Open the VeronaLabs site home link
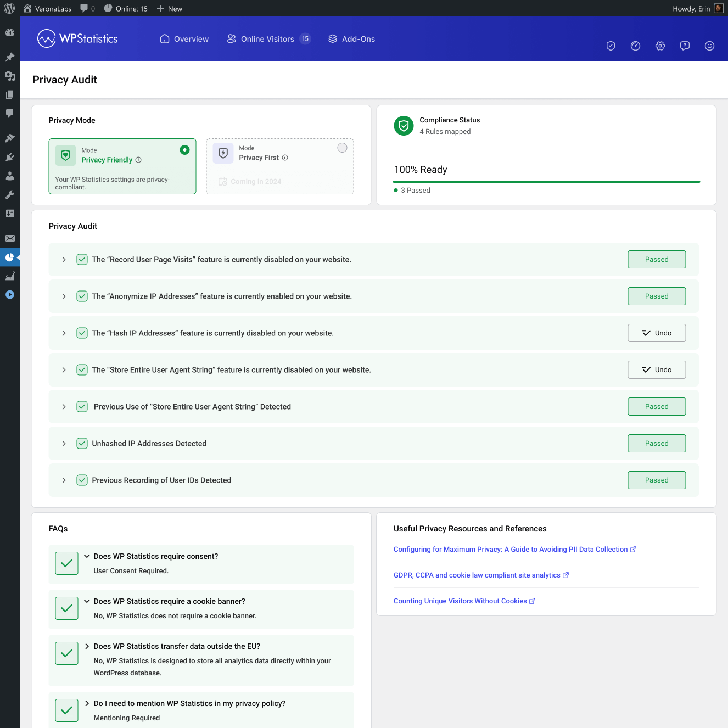Viewport: 728px width, 728px height. click(x=47, y=8)
